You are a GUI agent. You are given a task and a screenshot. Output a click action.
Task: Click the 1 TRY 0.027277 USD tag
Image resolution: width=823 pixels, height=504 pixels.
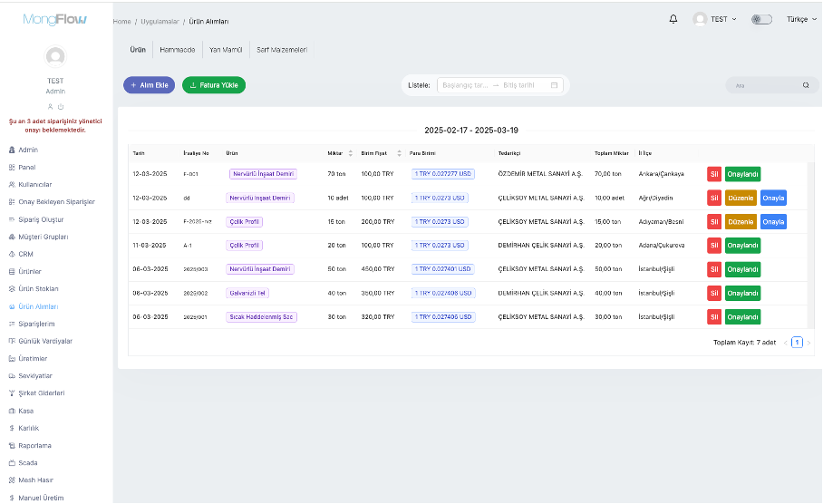tap(443, 174)
